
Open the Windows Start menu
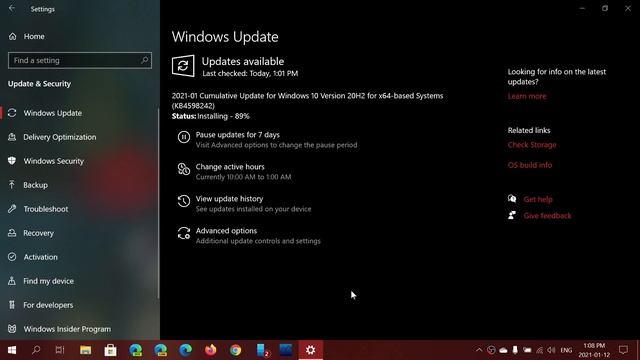coord(12,350)
